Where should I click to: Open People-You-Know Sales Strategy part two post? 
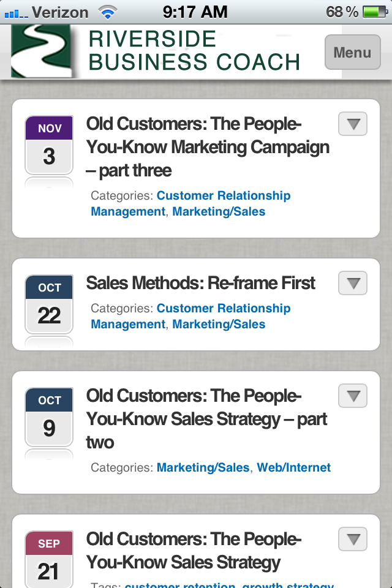(x=206, y=419)
